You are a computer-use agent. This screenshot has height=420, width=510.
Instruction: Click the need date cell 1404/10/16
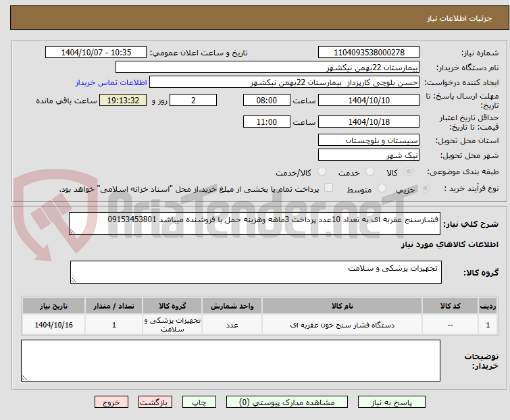tap(53, 325)
